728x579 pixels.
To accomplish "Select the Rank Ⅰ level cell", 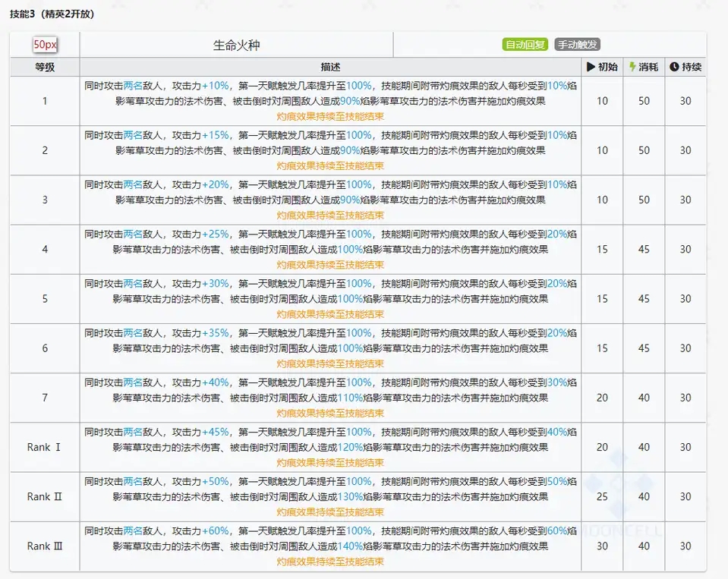I will click(x=45, y=447).
